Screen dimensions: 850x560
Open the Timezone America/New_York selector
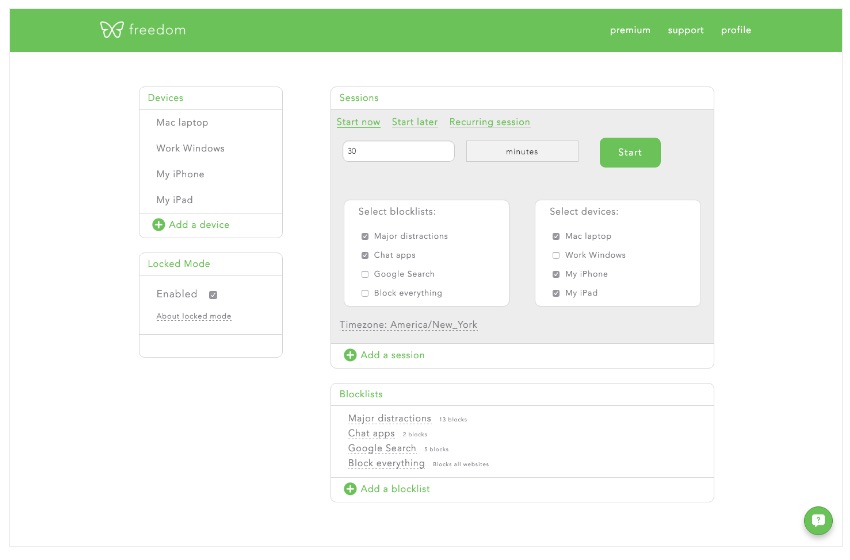coord(408,325)
